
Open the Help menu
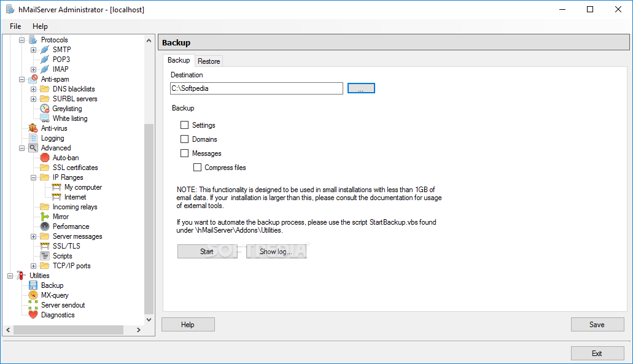[40, 26]
